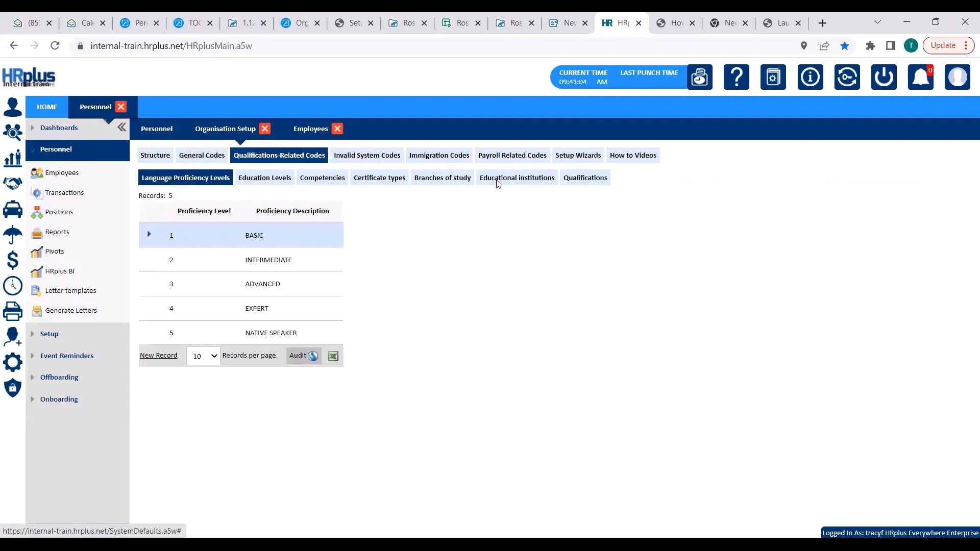Open the help question mark icon
Image resolution: width=980 pixels, height=551 pixels.
737,77
